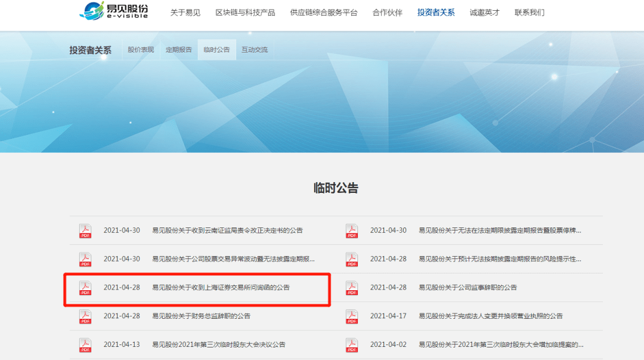Click date 2021-04-17 beside 法人变更 announcement
644x360 pixels.
388,316
